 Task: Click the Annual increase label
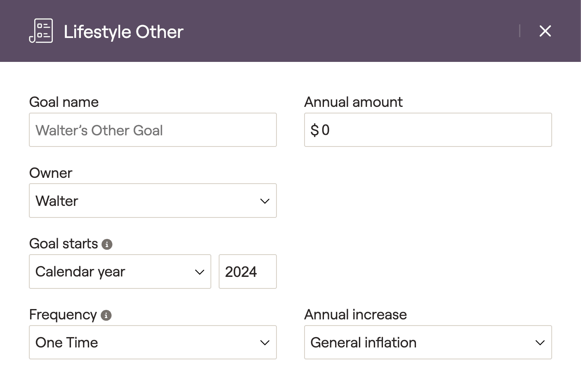pyautogui.click(x=355, y=315)
